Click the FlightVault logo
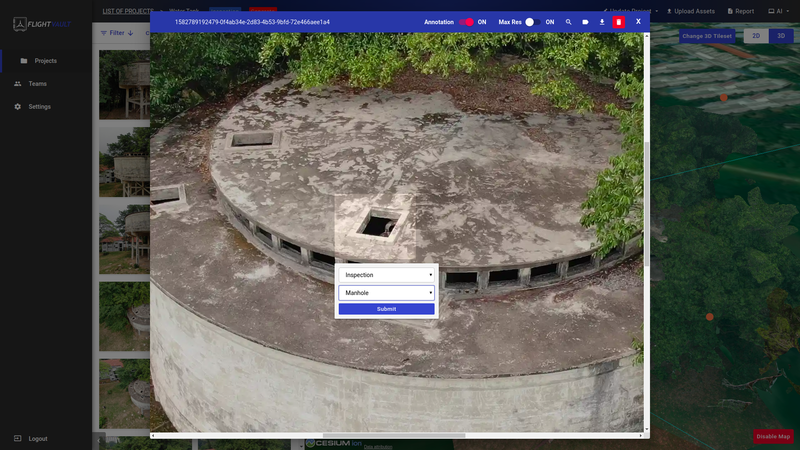This screenshot has width=800, height=450. click(42, 24)
